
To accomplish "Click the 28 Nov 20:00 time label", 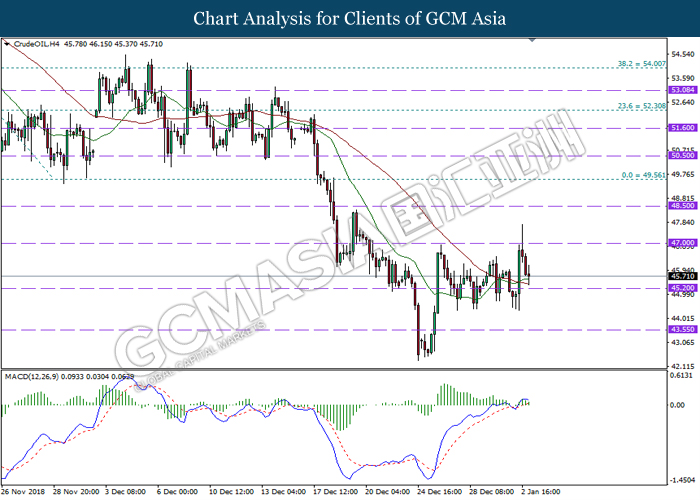I will pos(76,492).
